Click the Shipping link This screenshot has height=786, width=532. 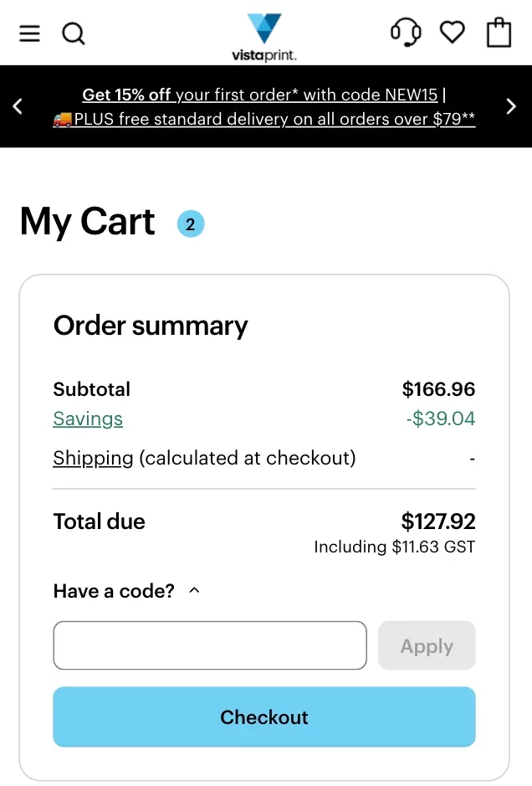[92, 458]
